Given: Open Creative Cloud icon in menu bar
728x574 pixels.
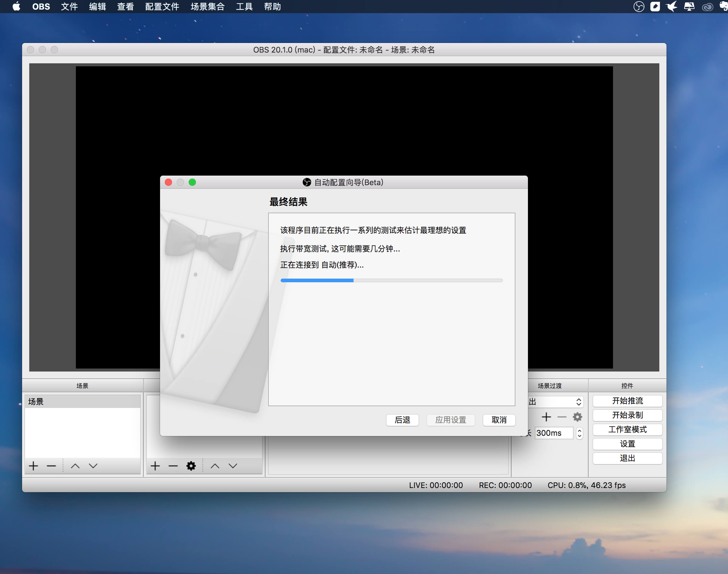Looking at the screenshot, I should coord(707,7).
